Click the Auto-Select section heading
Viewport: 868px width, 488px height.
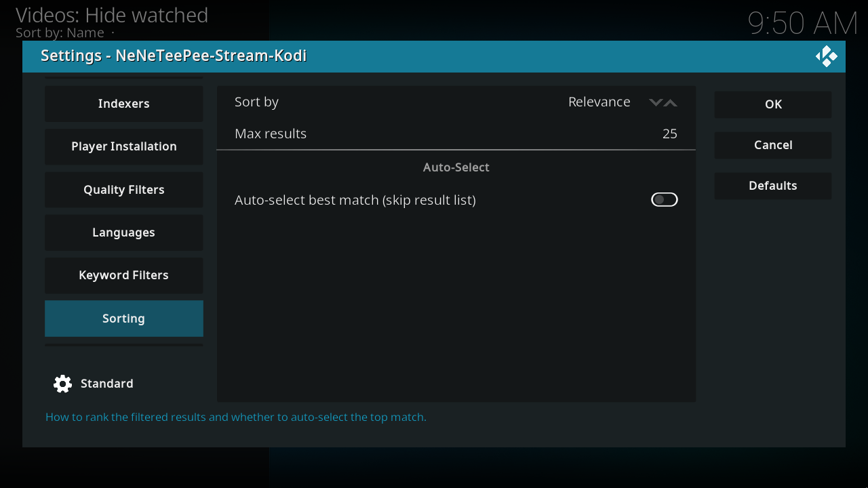tap(456, 167)
